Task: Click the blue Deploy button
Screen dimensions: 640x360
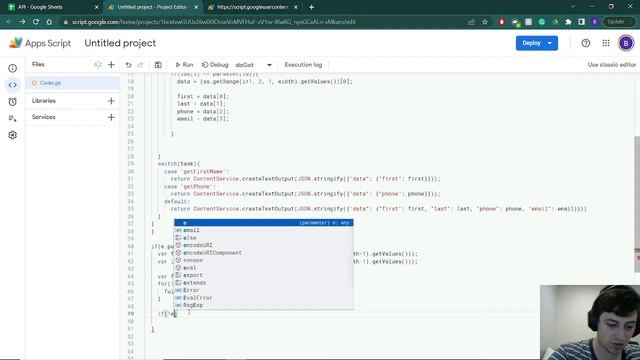Action: (x=536, y=43)
